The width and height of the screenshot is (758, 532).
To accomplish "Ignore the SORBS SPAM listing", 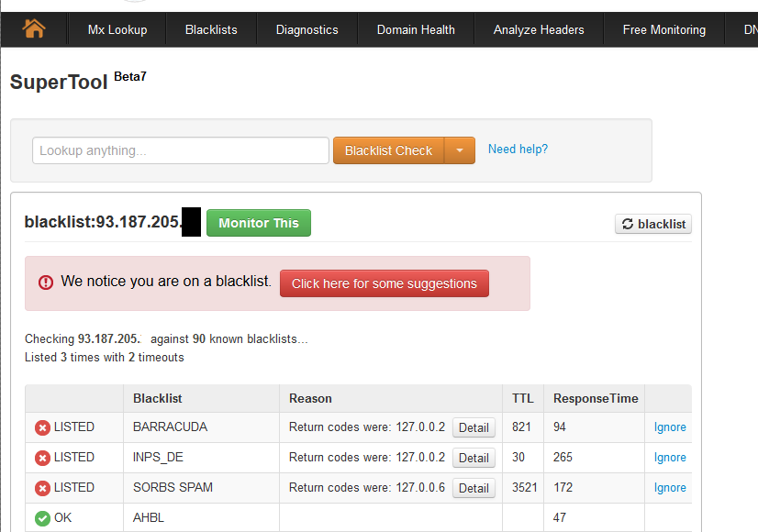I will pos(670,487).
